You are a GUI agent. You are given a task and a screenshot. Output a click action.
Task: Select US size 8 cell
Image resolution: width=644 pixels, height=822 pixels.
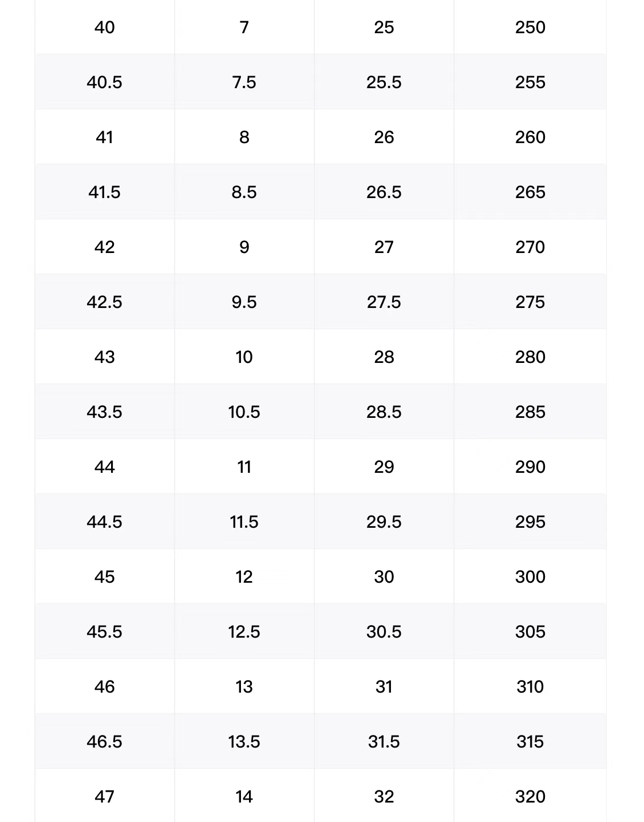244,137
